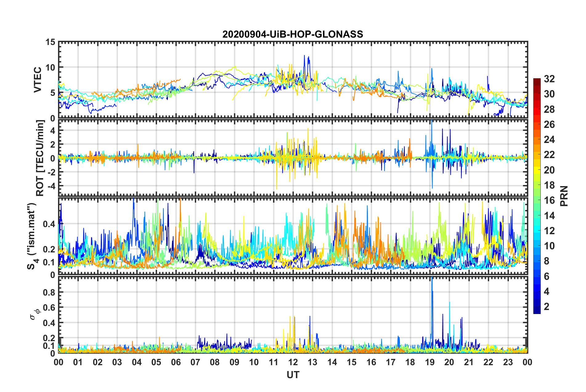586x392 pixels.
Task: Click ROT y-axis tick -4
Action: [x=51, y=186]
